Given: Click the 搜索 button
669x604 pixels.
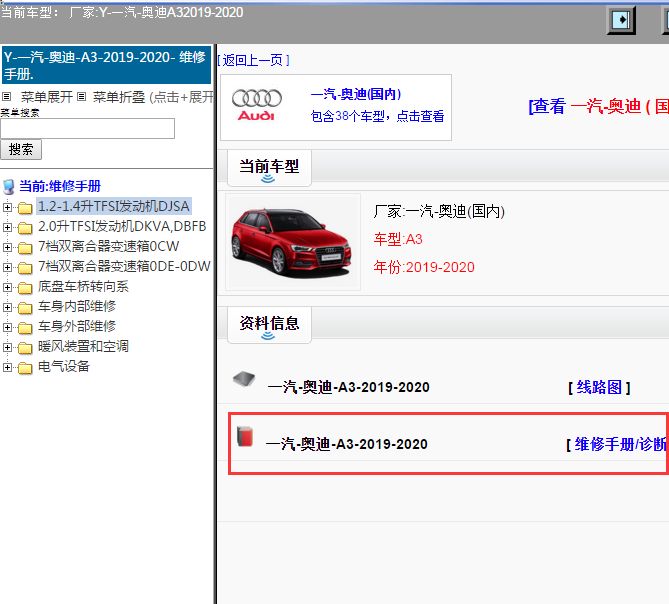Looking at the screenshot, I should (21, 149).
